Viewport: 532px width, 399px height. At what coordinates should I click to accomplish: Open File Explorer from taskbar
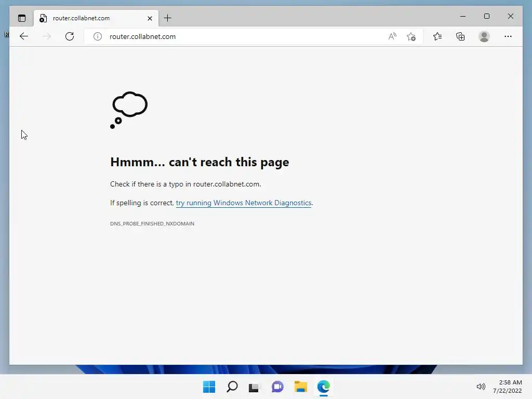(x=301, y=387)
